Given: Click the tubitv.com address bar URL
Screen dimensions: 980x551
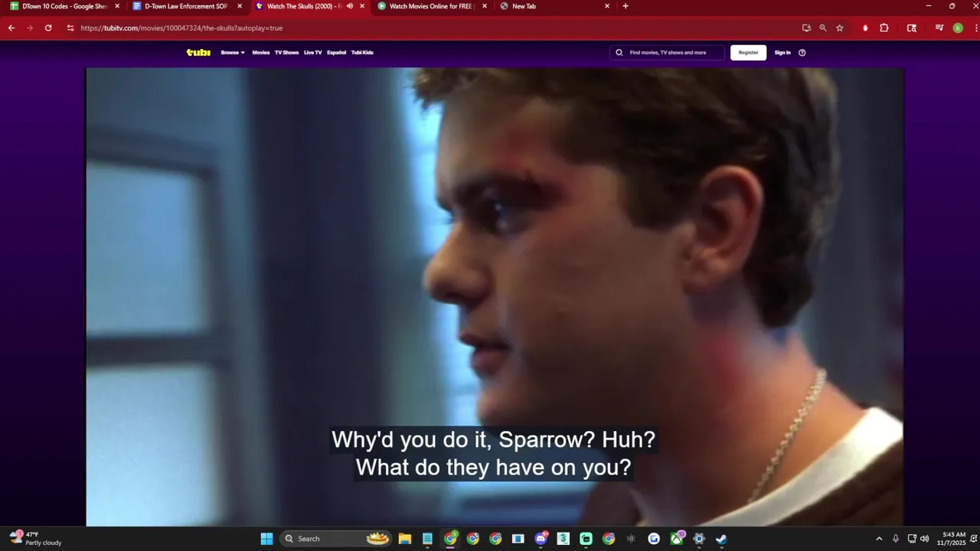Looking at the screenshot, I should pos(181,28).
